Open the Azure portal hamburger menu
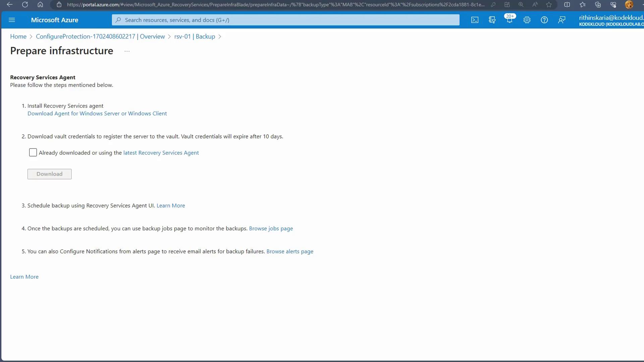 point(12,20)
